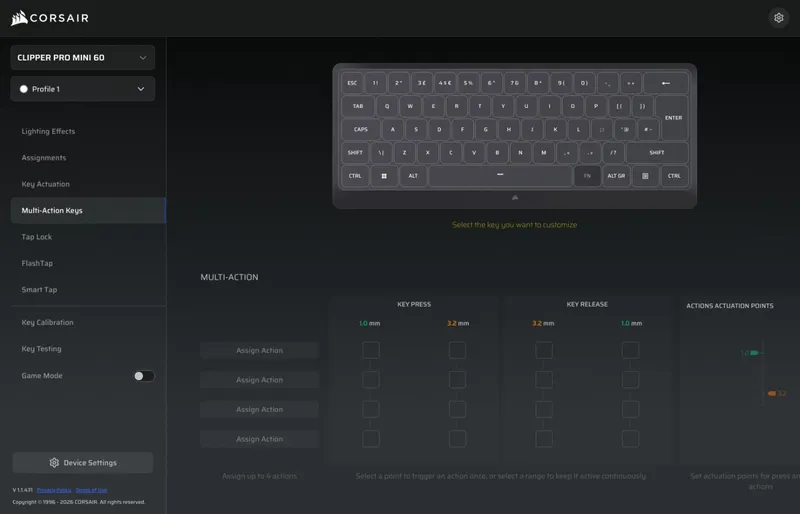Viewport: 800px width, 514px height.
Task: Select the Backspace arrow key
Action: click(x=666, y=83)
